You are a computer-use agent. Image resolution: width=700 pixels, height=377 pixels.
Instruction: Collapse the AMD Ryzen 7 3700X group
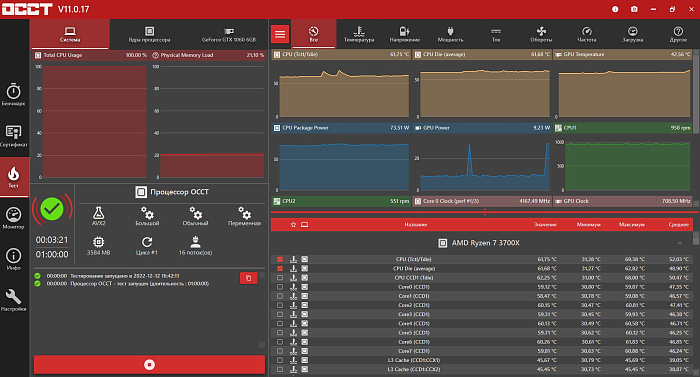pos(679,243)
